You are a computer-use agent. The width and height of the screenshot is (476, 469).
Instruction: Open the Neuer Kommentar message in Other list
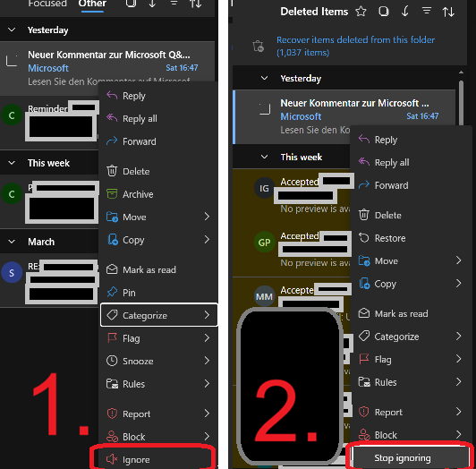[x=107, y=68]
